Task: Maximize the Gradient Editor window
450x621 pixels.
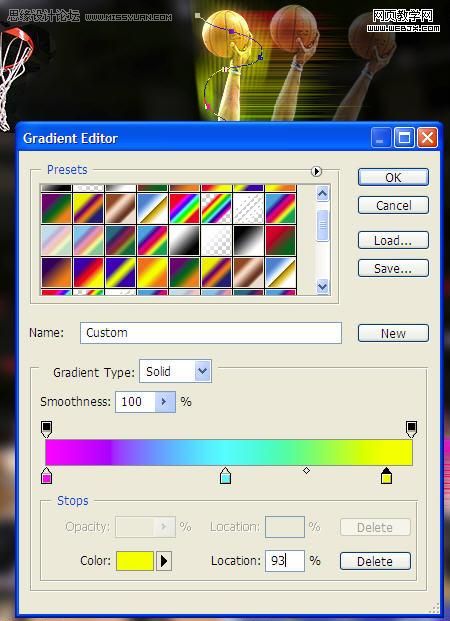Action: (404, 137)
